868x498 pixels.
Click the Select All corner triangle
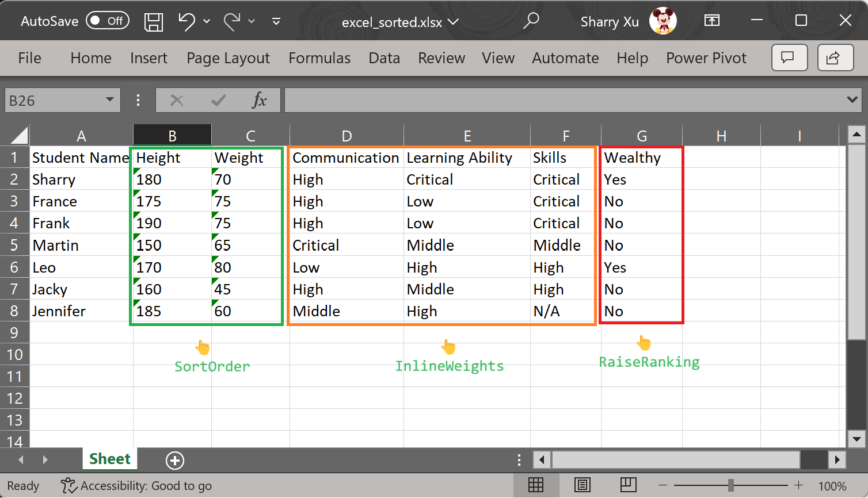click(x=18, y=136)
